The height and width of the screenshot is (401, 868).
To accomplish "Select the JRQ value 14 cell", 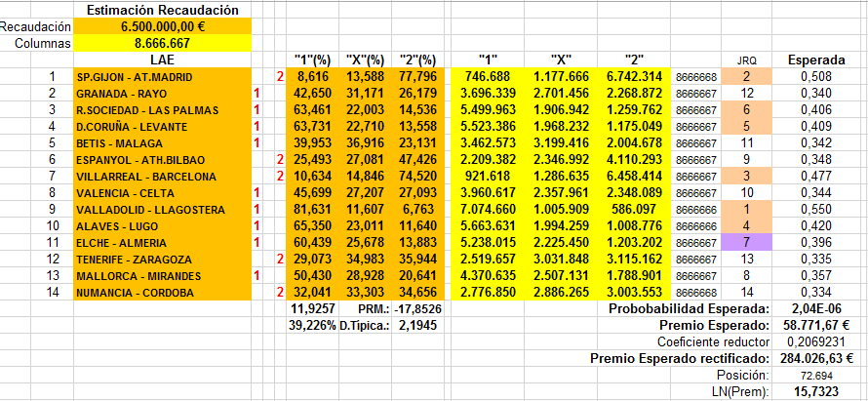I will 747,293.
